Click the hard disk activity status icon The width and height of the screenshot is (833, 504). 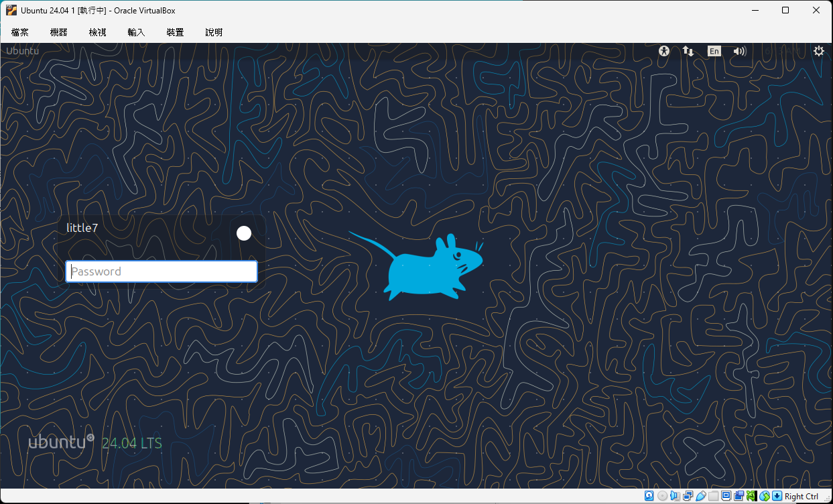649,496
